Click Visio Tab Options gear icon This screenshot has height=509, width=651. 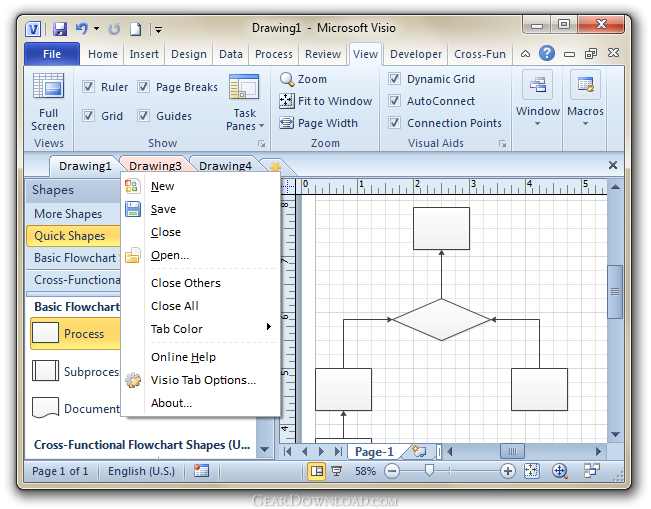[x=133, y=380]
